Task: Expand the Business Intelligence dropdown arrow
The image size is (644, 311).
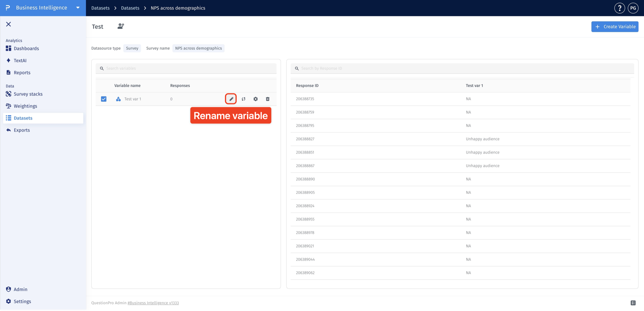Action: pos(78,8)
